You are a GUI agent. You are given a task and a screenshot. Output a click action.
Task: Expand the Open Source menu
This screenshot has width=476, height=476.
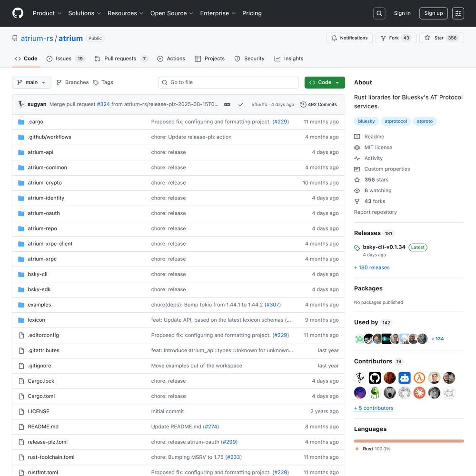click(x=171, y=13)
